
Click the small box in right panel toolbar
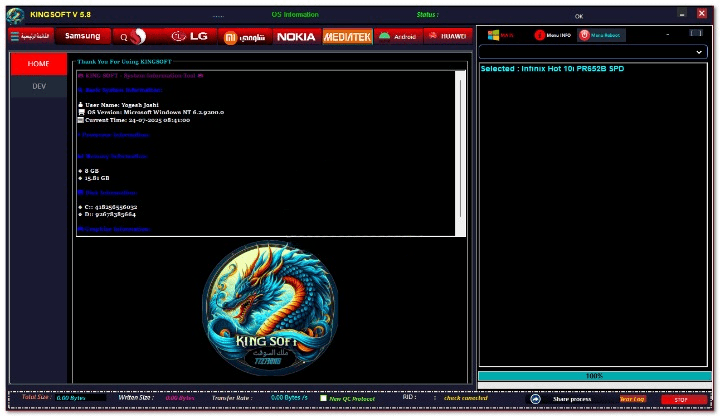point(696,33)
